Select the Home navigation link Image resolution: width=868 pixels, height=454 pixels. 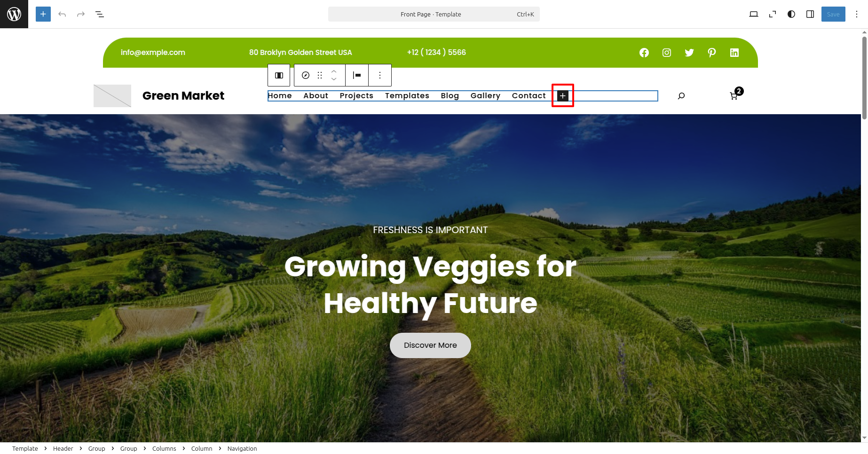[280, 96]
